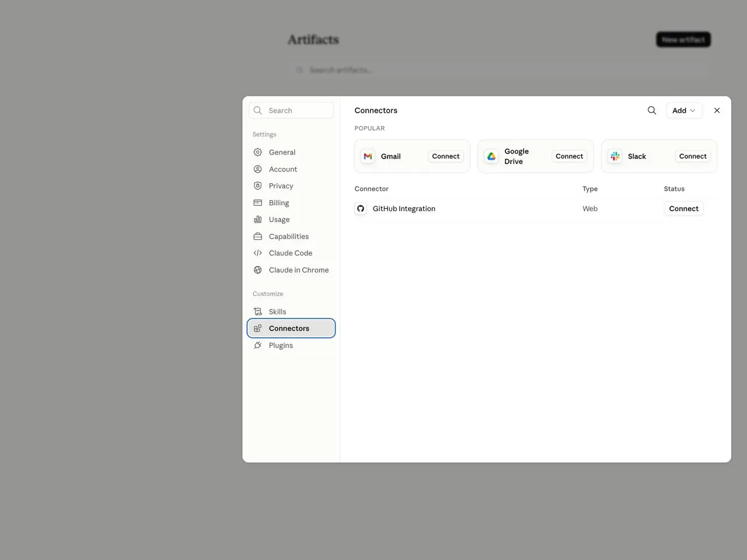The width and height of the screenshot is (747, 560).
Task: Click the GitHub logo icon
Action: [x=361, y=209]
